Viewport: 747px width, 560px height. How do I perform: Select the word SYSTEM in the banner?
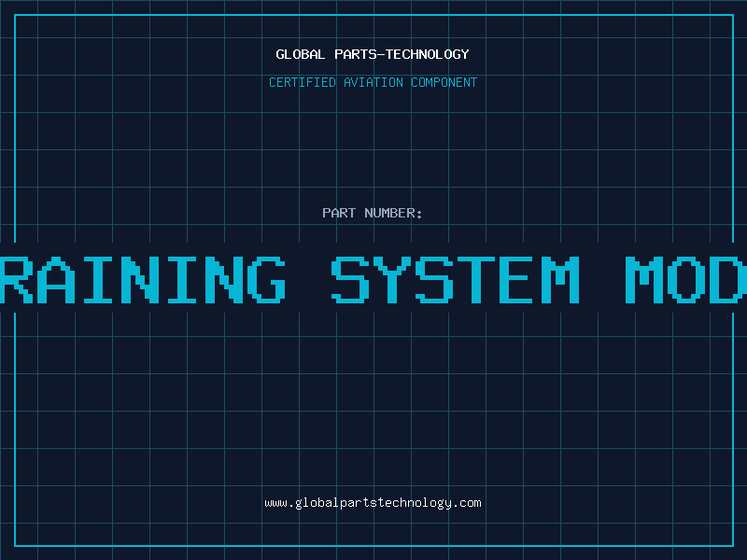coord(456,280)
